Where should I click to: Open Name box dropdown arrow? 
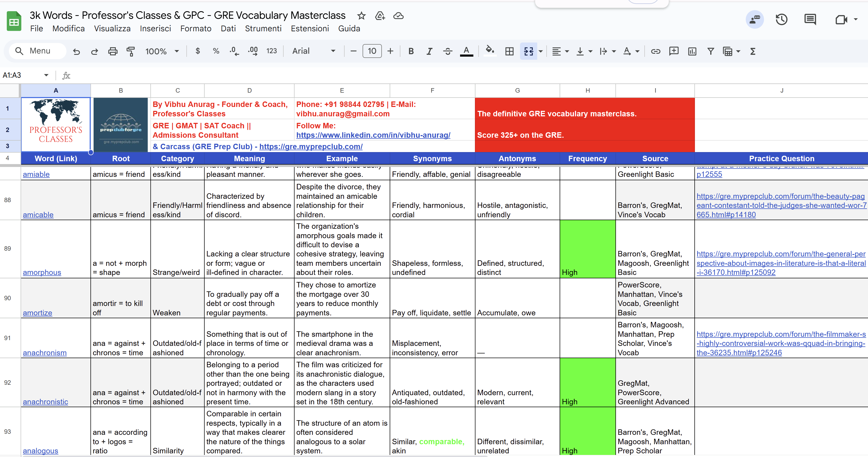pyautogui.click(x=46, y=75)
